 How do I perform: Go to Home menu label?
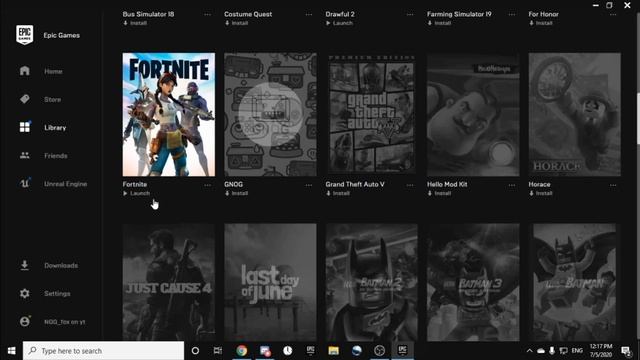(x=53, y=71)
